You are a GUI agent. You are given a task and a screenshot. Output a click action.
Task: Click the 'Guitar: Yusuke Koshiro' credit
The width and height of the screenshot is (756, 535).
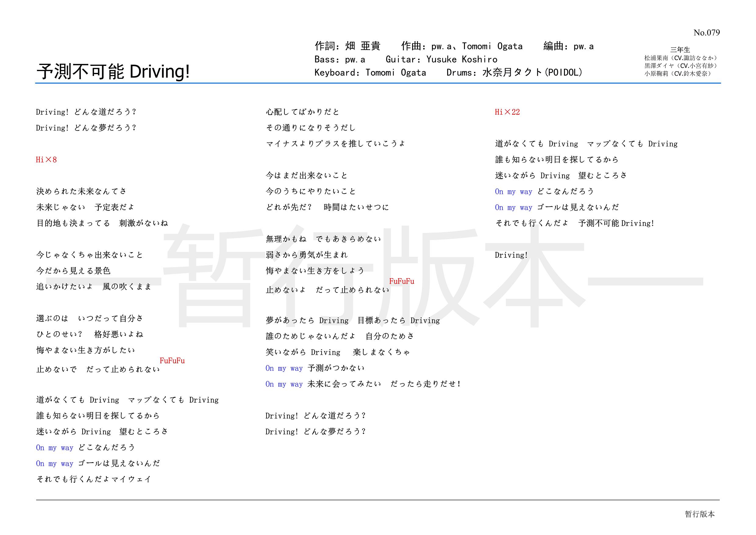441,59
